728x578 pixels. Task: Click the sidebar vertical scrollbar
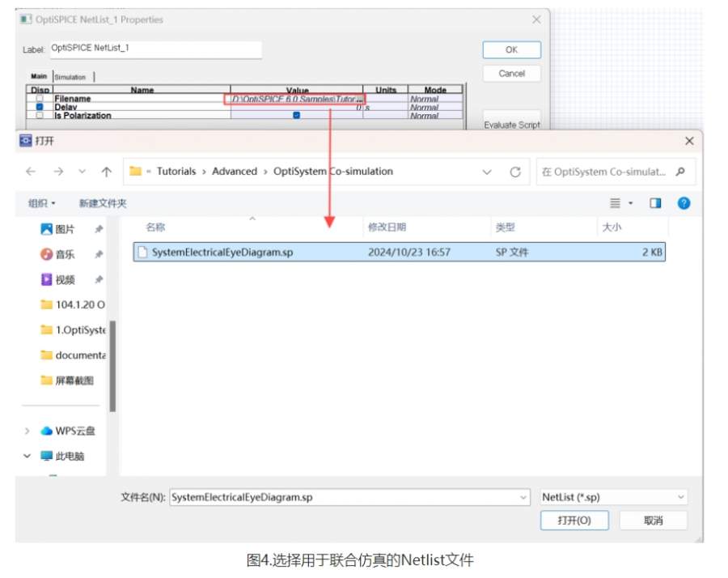(x=112, y=366)
